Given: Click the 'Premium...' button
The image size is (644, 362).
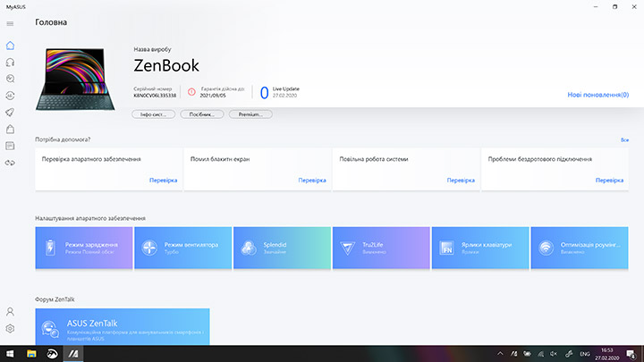Looking at the screenshot, I should point(250,114).
